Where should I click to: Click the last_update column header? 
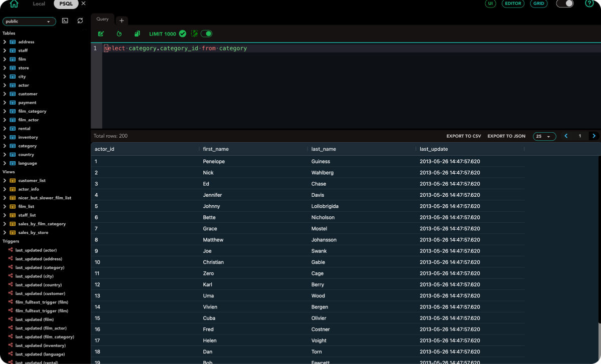(470, 149)
